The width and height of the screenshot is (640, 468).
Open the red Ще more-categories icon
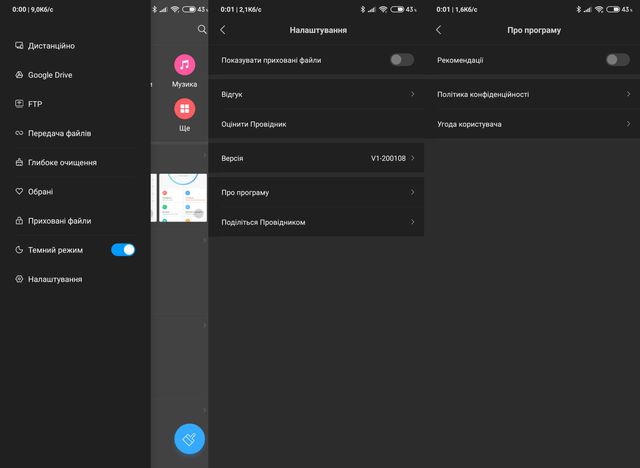[184, 109]
